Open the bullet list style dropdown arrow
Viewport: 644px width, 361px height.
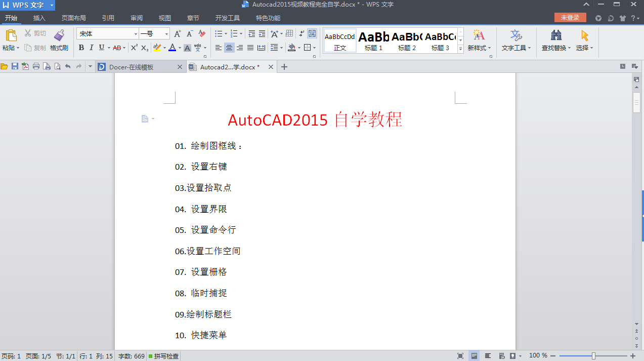(226, 34)
